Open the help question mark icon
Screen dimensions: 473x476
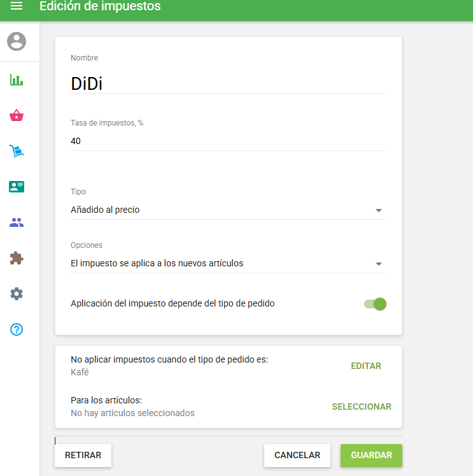pyautogui.click(x=17, y=329)
